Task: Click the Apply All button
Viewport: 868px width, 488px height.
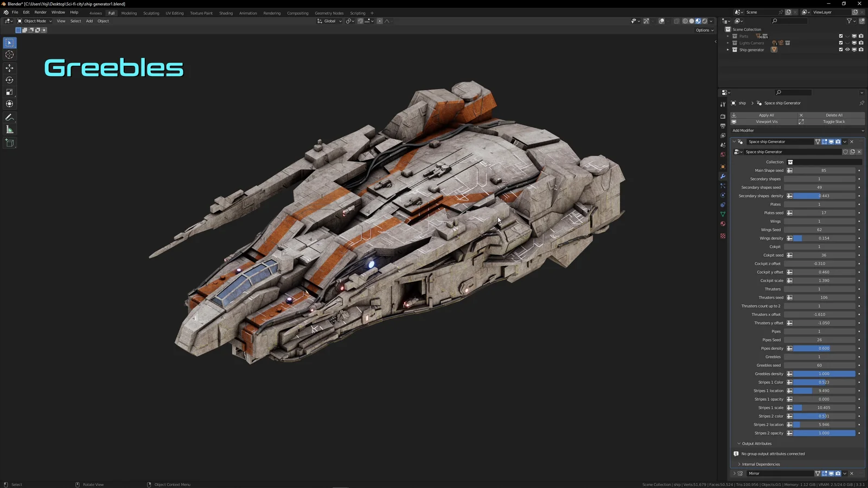Action: (x=766, y=115)
